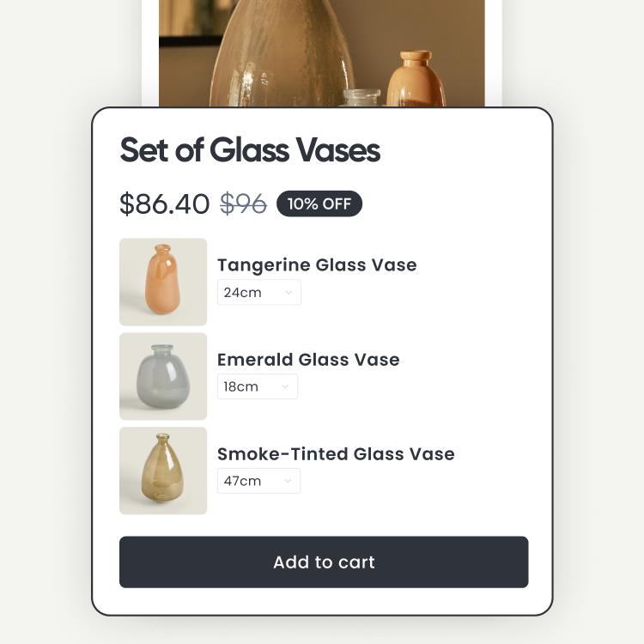Image resolution: width=644 pixels, height=644 pixels.
Task: Click the chevron arrow beside 47cm
Action: point(288,482)
